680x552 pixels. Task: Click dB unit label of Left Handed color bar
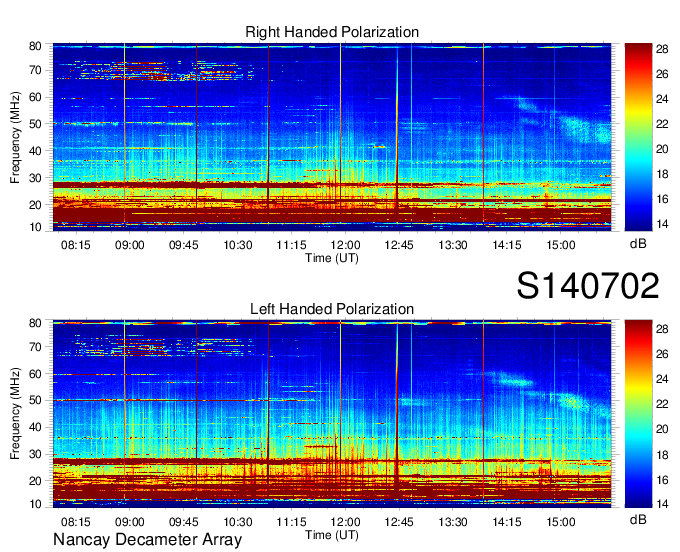(638, 519)
